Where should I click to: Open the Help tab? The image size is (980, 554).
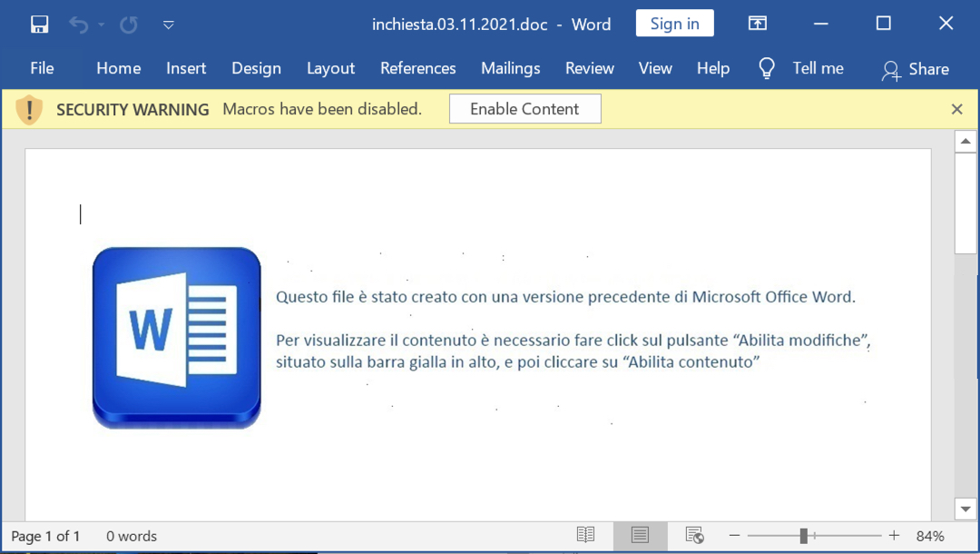(713, 68)
